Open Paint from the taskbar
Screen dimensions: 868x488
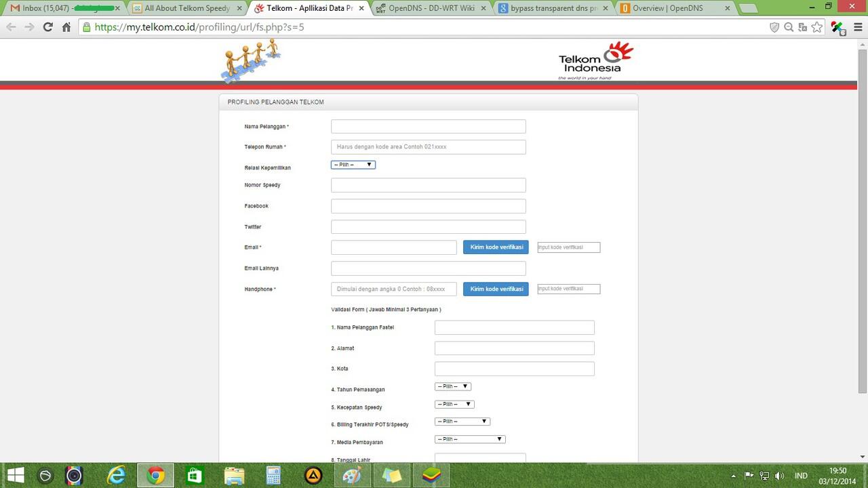(x=353, y=474)
